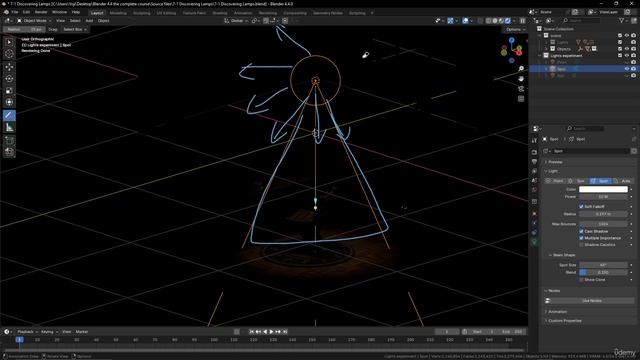Toggle Soft Falloff checkbox
This screenshot has height=360, width=640.
click(x=581, y=207)
